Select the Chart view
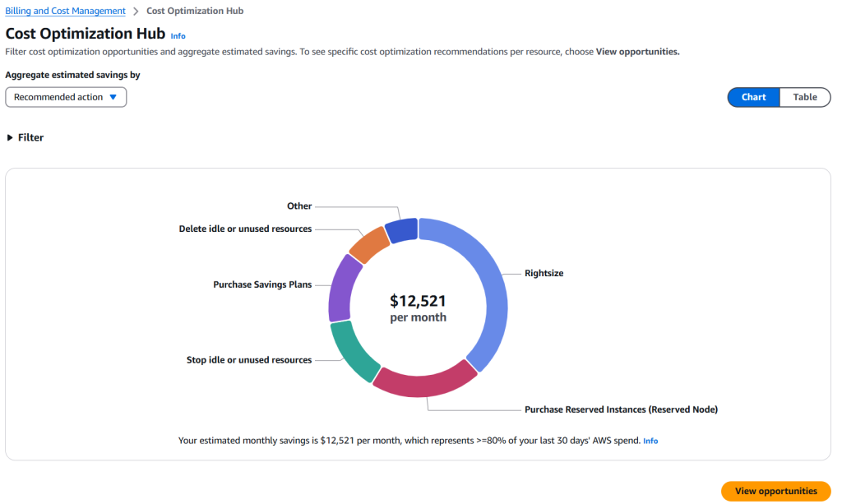842x504 pixels. pos(752,97)
